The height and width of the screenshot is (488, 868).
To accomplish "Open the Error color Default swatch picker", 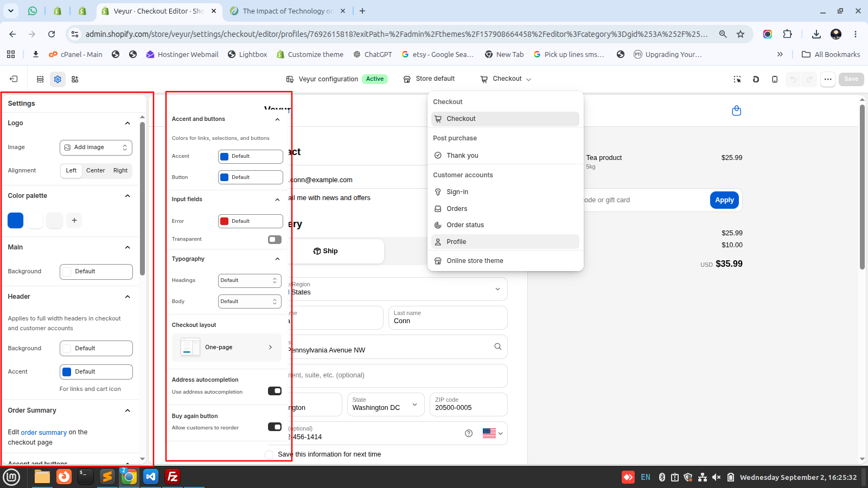I will click(x=251, y=221).
